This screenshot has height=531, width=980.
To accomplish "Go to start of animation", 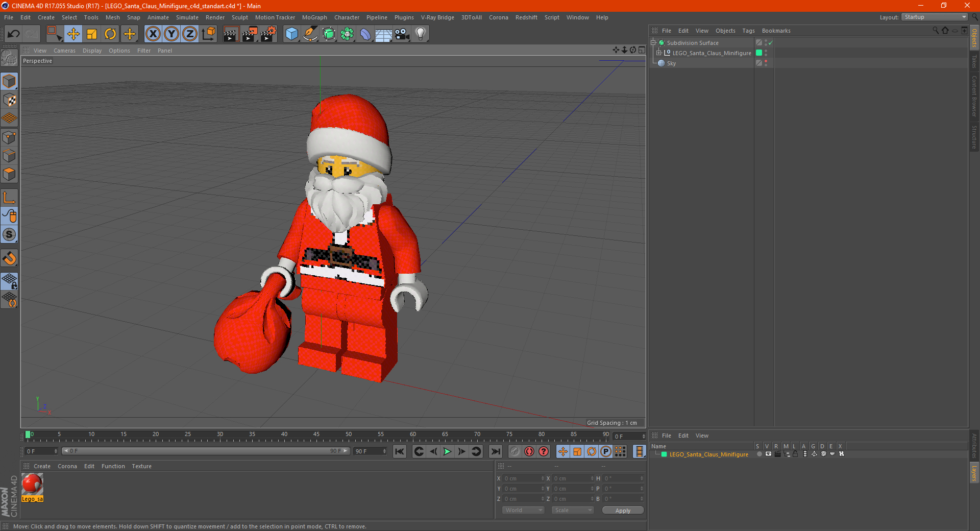I will click(x=400, y=451).
